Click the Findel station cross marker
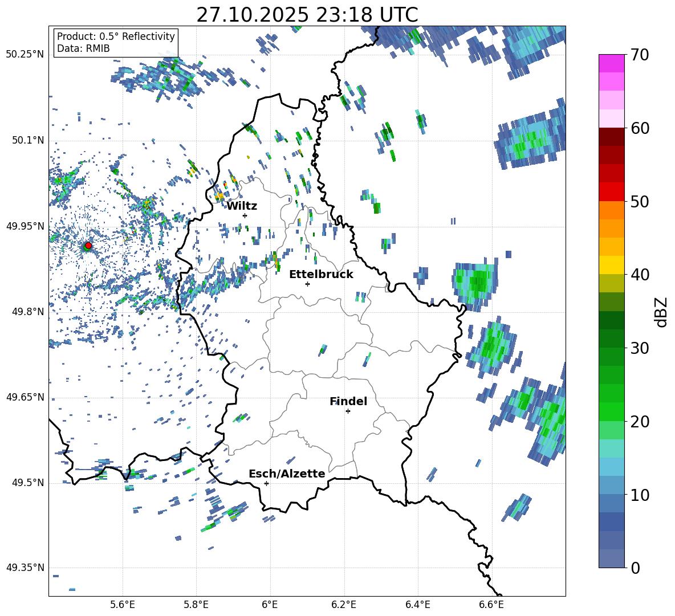The width and height of the screenshot is (675, 616). tap(348, 411)
